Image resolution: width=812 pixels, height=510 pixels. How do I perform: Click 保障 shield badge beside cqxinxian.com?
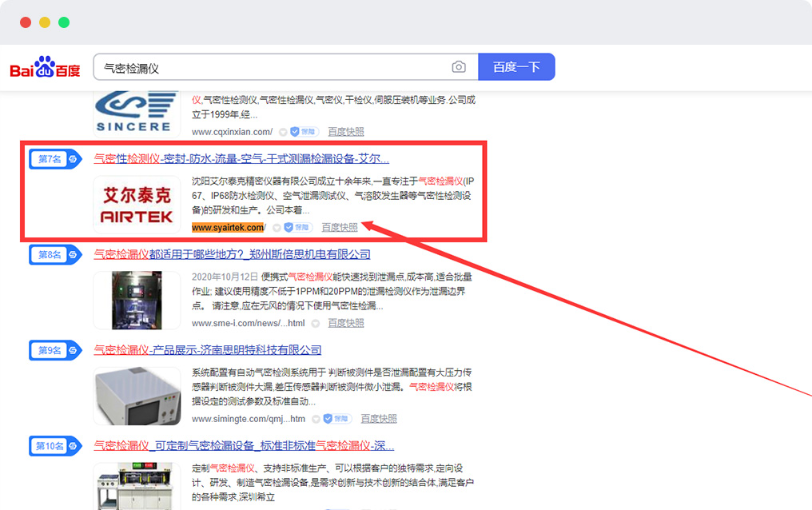[304, 132]
